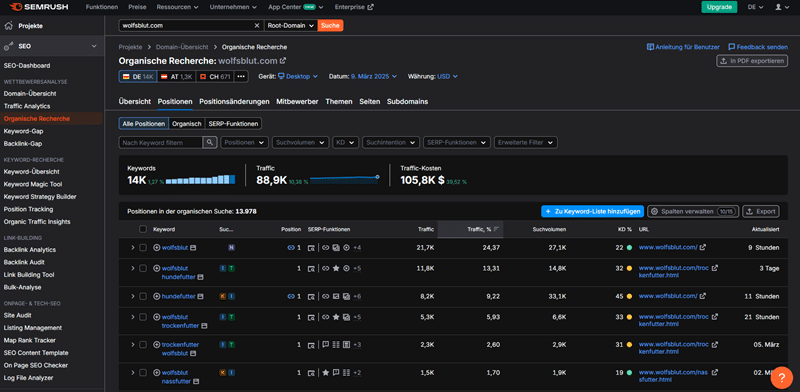Check the hundefutter row checkbox
This screenshot has height=392, width=800.
click(143, 296)
